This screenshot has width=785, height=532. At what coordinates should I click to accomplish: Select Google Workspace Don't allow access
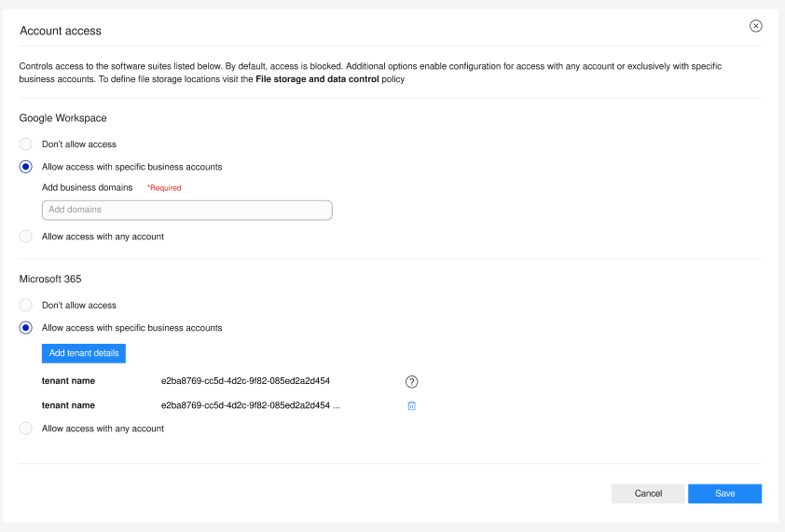[25, 144]
